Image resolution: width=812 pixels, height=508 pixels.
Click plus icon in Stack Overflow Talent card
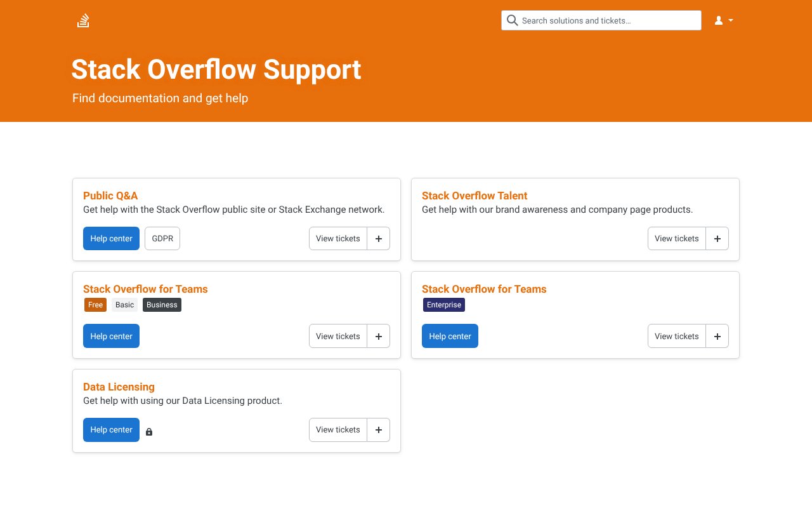(717, 239)
